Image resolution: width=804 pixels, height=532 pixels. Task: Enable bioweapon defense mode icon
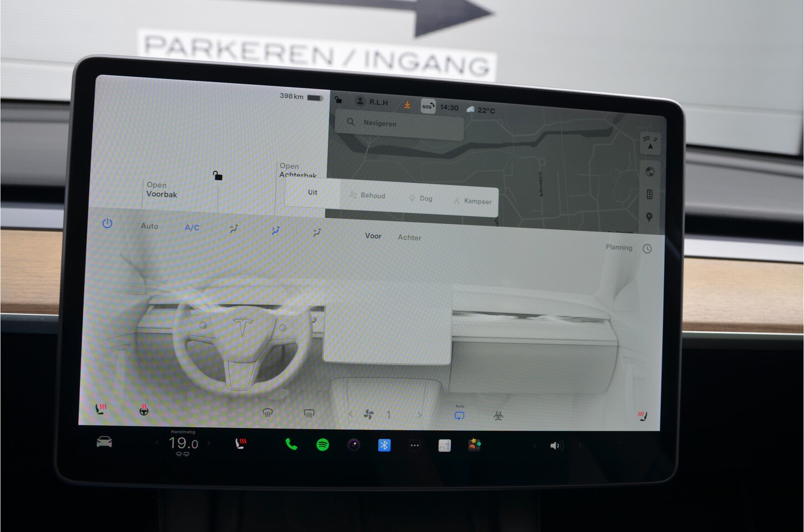click(498, 416)
